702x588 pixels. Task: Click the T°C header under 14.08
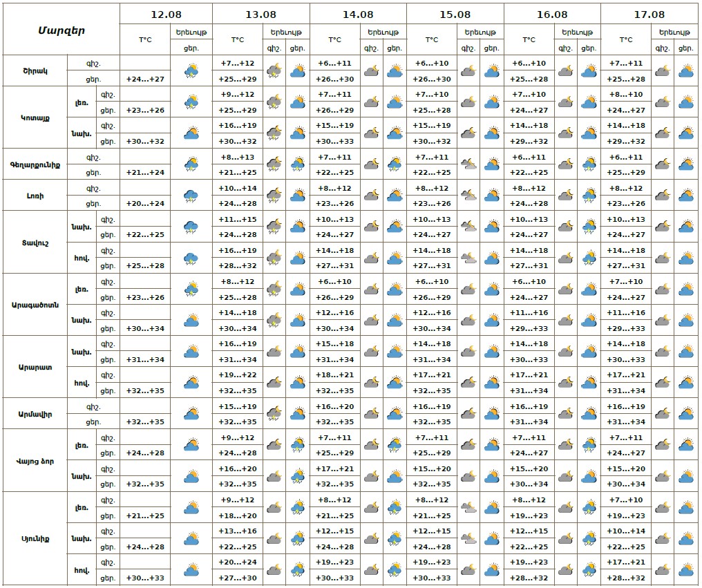334,40
